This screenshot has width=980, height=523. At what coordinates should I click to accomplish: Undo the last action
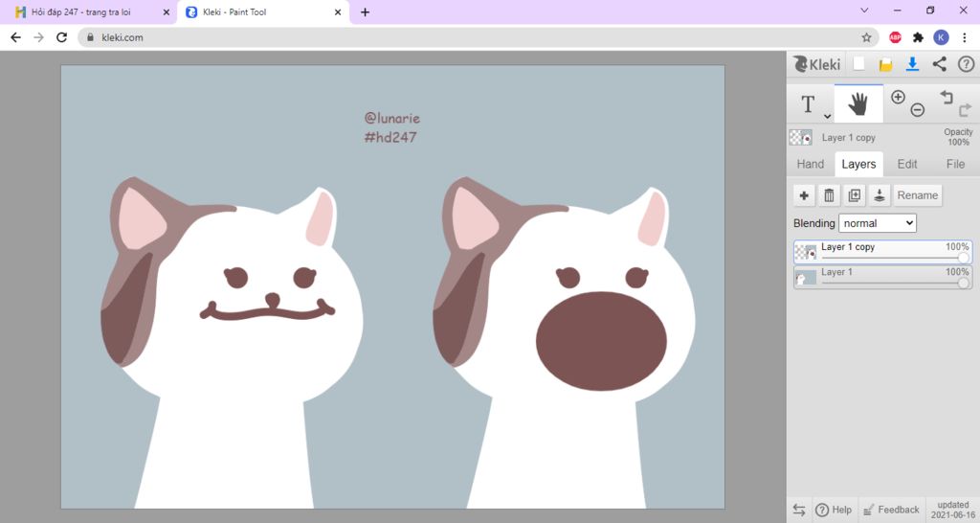[947, 97]
